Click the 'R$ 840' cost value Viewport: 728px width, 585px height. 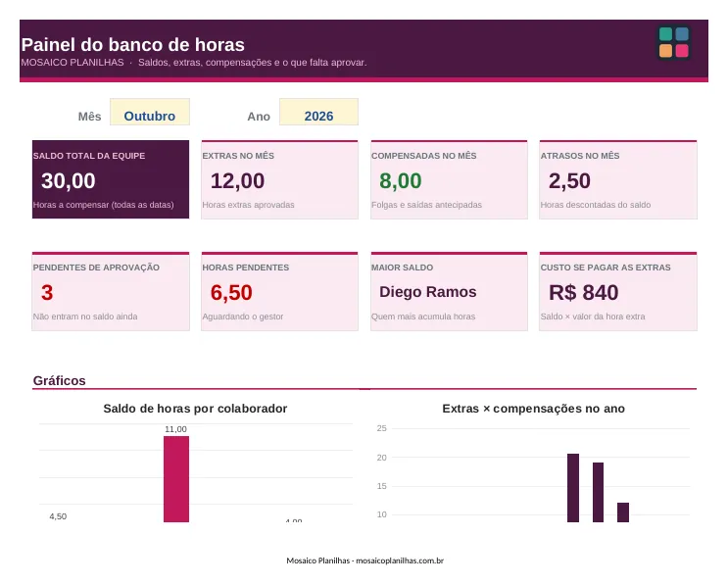tap(584, 292)
